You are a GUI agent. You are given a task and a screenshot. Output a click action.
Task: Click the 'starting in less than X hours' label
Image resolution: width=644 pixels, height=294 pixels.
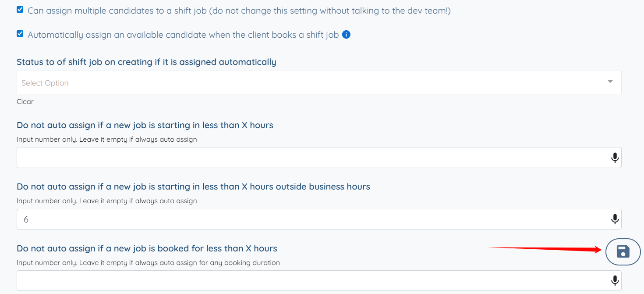[x=145, y=125]
